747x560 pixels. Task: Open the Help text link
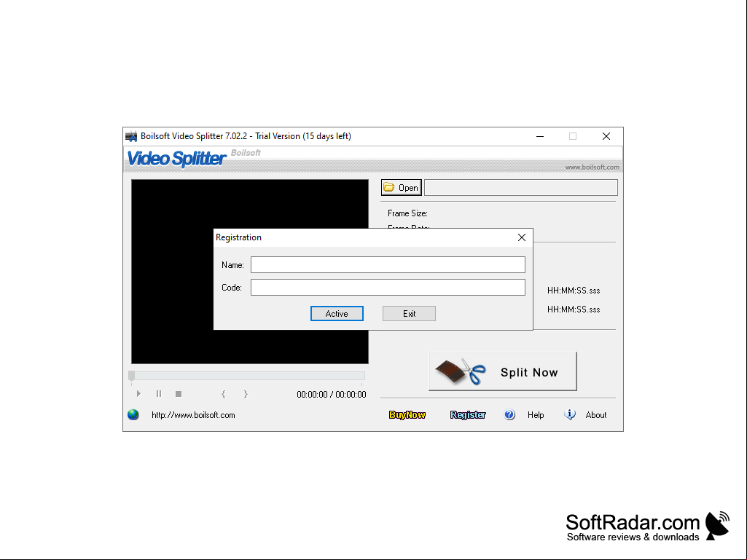536,415
